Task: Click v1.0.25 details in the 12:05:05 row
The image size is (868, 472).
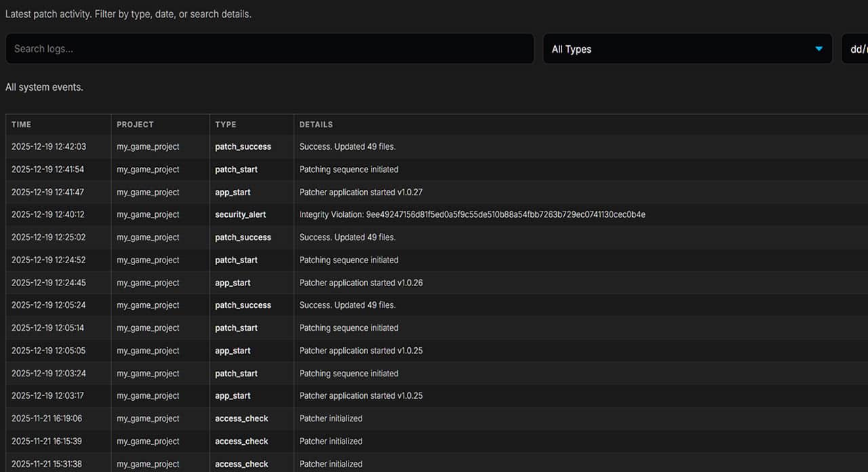Action: point(361,351)
